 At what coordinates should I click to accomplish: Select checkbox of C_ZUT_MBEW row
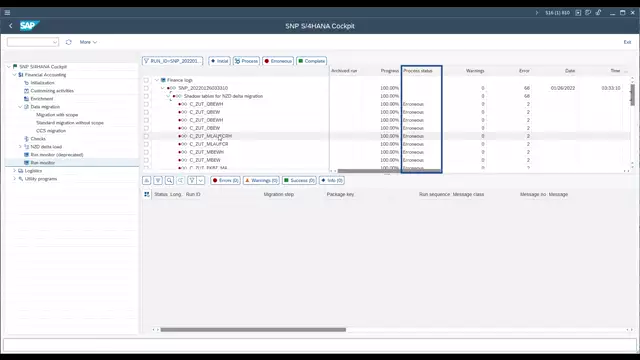(146, 160)
